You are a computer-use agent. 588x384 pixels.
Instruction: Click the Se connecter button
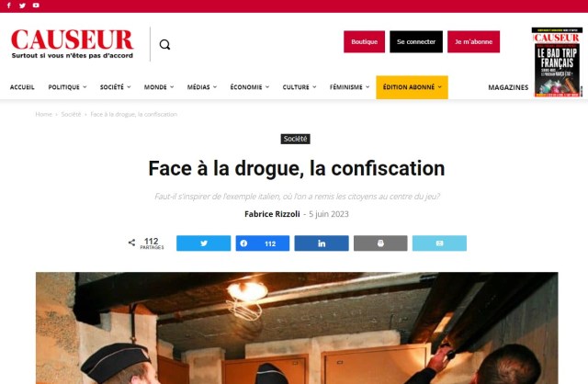[416, 41]
